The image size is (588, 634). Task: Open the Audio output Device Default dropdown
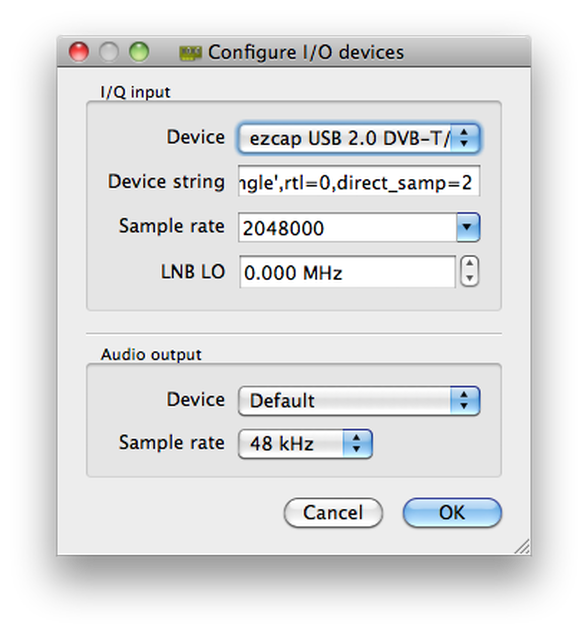359,401
